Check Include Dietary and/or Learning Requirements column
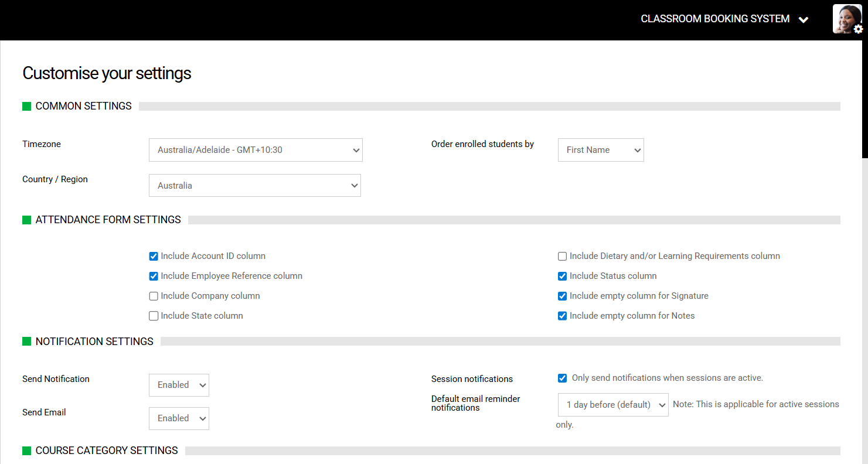This screenshot has width=868, height=464. pos(562,256)
